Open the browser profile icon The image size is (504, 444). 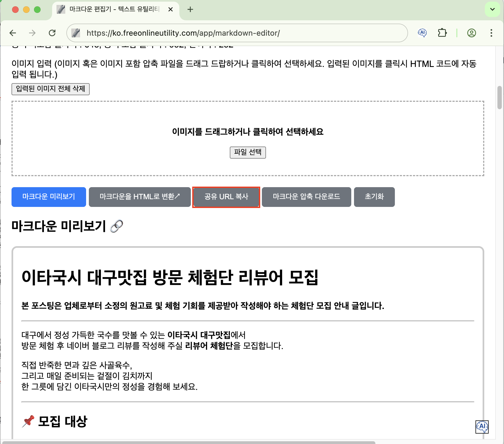tap(471, 33)
